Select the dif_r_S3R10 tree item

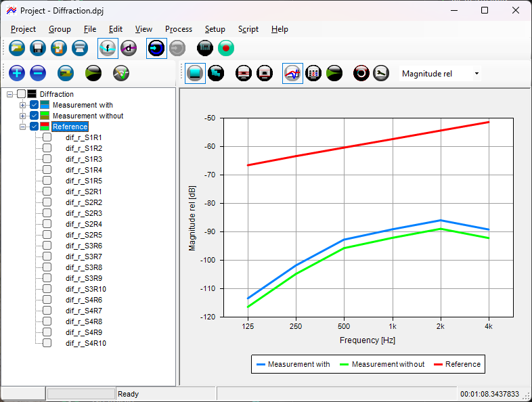(85, 289)
